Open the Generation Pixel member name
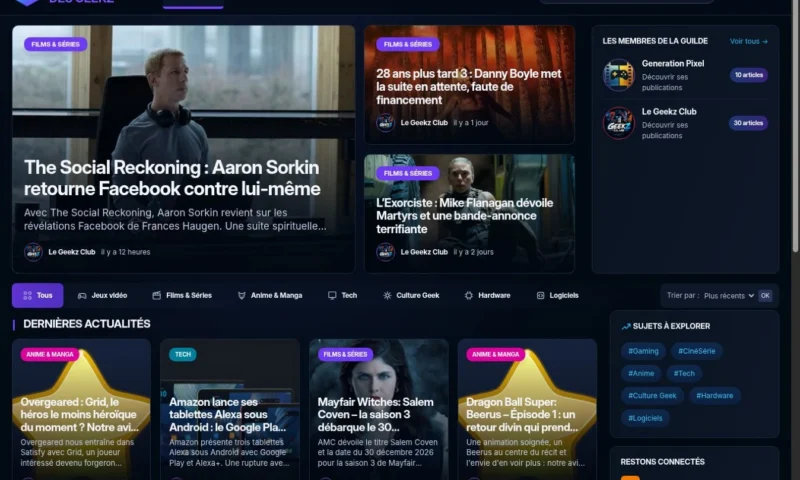This screenshot has height=480, width=800. coord(672,63)
